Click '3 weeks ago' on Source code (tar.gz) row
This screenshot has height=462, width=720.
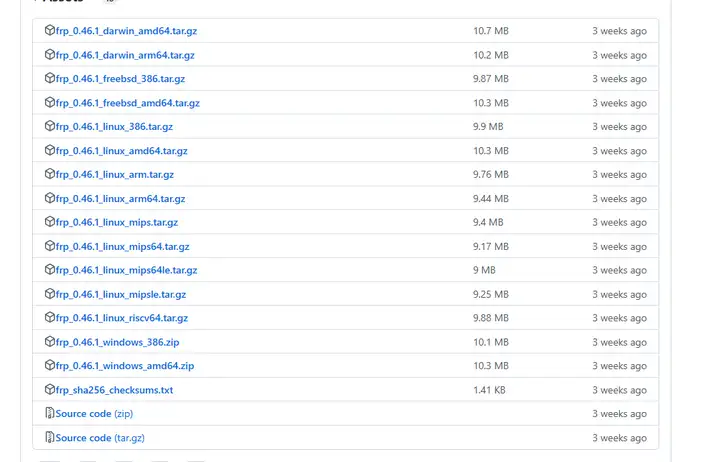(x=619, y=438)
